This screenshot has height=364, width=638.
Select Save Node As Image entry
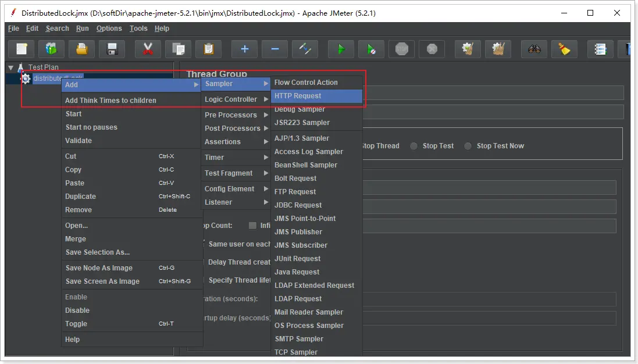pyautogui.click(x=131, y=268)
